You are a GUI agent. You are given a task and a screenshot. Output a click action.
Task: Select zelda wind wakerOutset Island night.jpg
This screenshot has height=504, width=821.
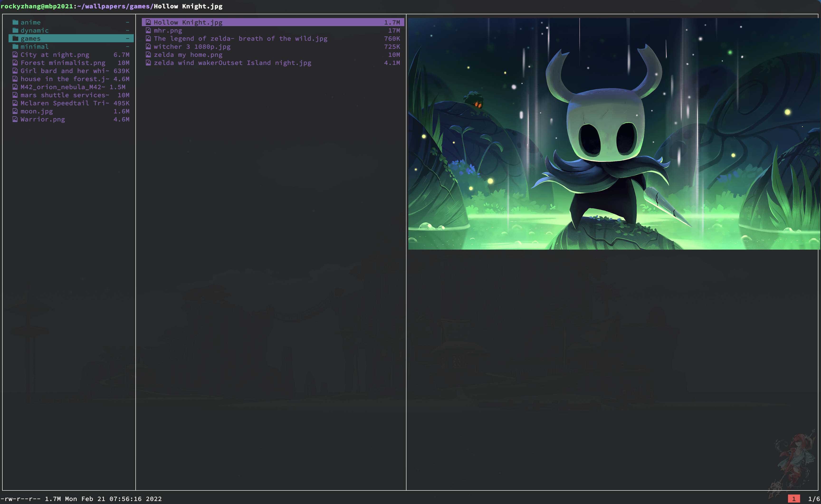pyautogui.click(x=232, y=63)
